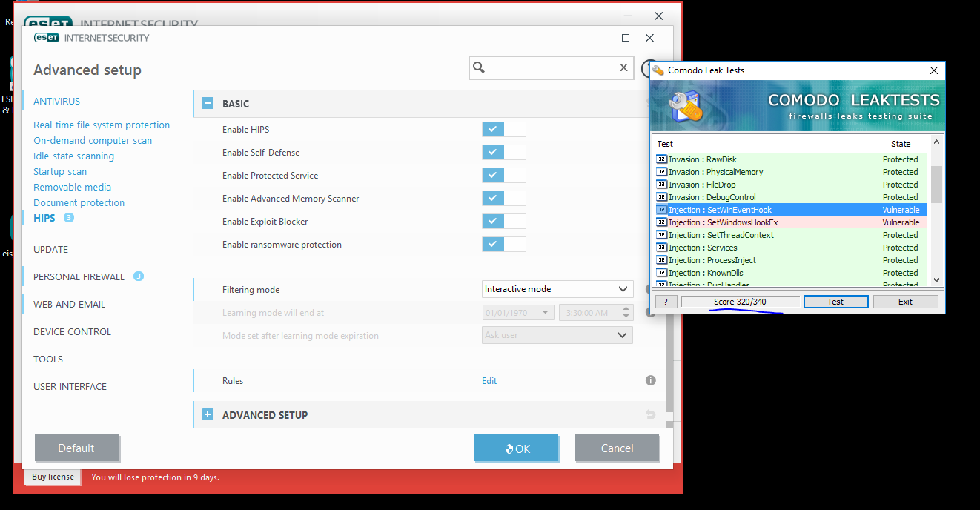Click the test icon beside Injection : SetWindowsHookEx
The height and width of the screenshot is (510, 980).
[x=661, y=222]
